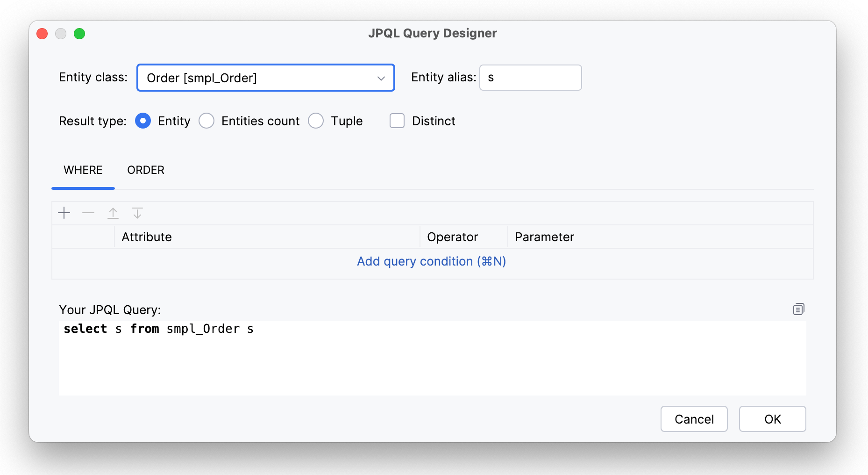Image resolution: width=868 pixels, height=475 pixels.
Task: Focus the Entity alias text field
Action: coord(530,78)
